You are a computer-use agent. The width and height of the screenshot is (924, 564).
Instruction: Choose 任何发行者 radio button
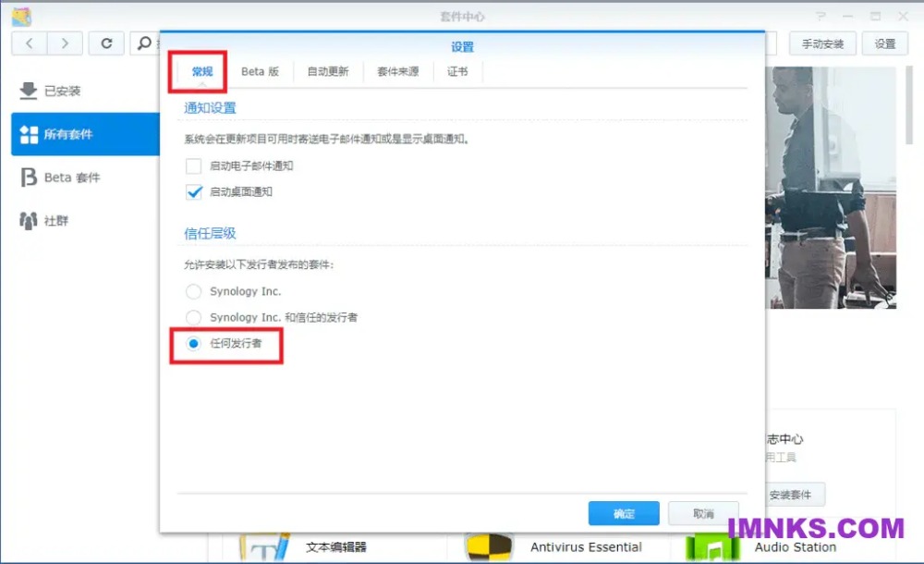tap(193, 343)
